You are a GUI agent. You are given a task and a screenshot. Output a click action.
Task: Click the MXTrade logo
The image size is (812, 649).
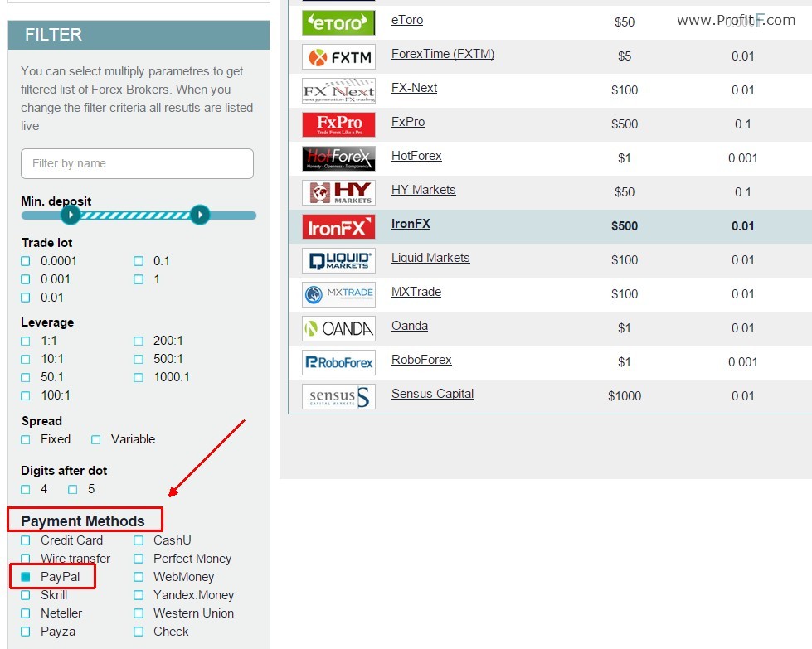(x=338, y=294)
